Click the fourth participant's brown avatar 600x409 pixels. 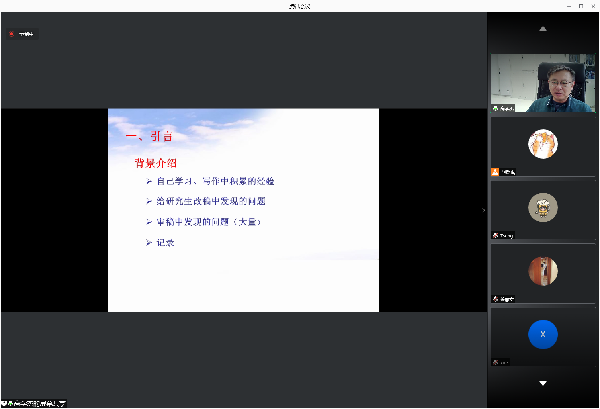point(543,270)
